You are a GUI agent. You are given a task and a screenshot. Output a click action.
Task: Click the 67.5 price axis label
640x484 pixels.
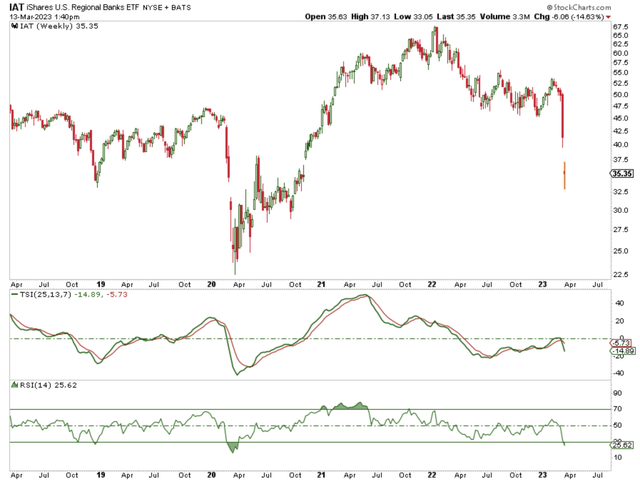click(620, 27)
